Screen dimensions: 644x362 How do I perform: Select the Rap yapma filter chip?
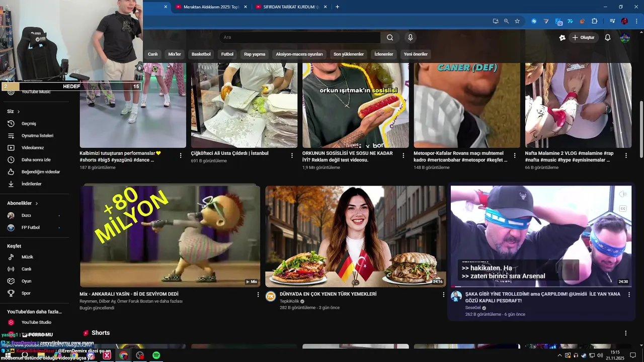point(255,54)
